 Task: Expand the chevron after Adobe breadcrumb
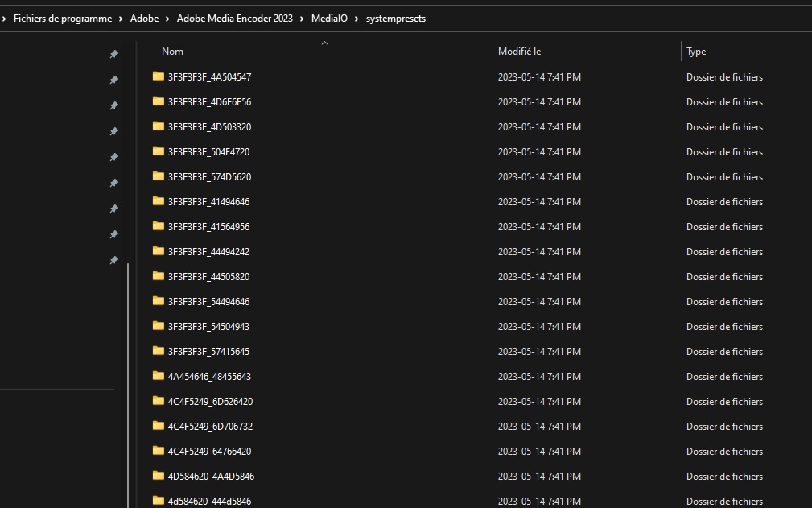(167, 19)
